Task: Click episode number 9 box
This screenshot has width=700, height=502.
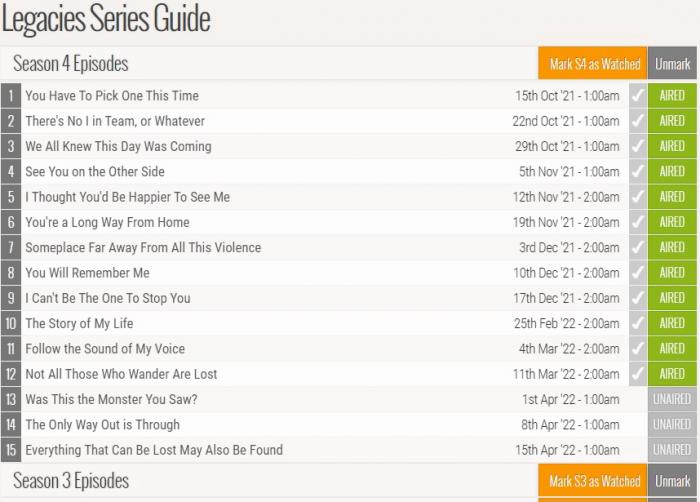Action: coord(11,298)
